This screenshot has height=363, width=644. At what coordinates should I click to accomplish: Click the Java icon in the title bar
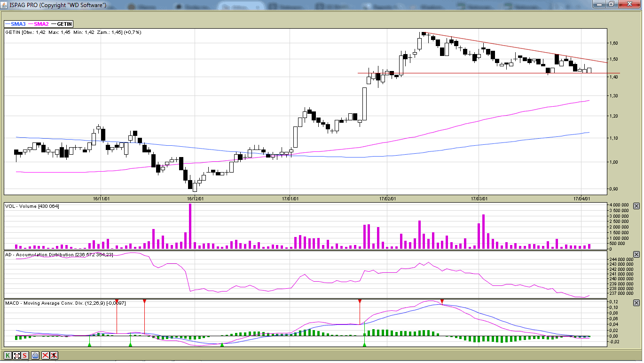click(x=4, y=4)
